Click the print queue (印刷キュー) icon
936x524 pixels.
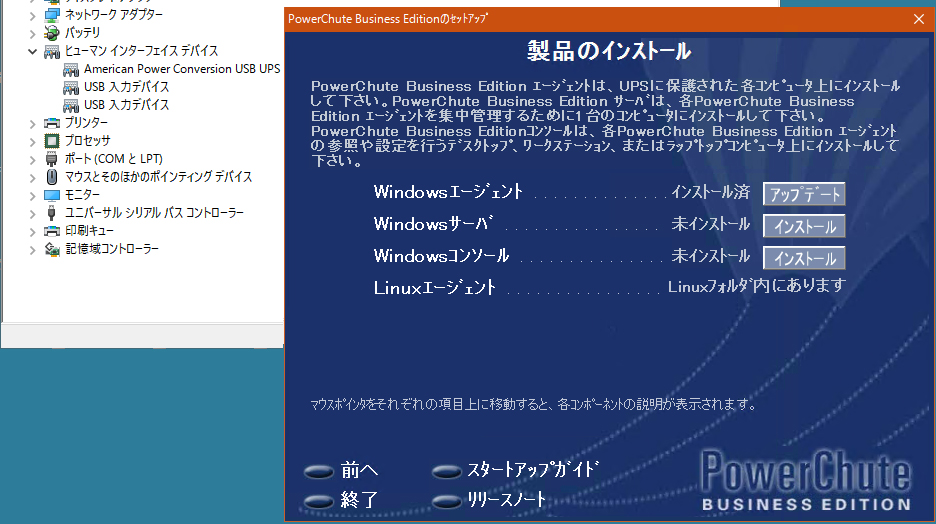tap(52, 231)
